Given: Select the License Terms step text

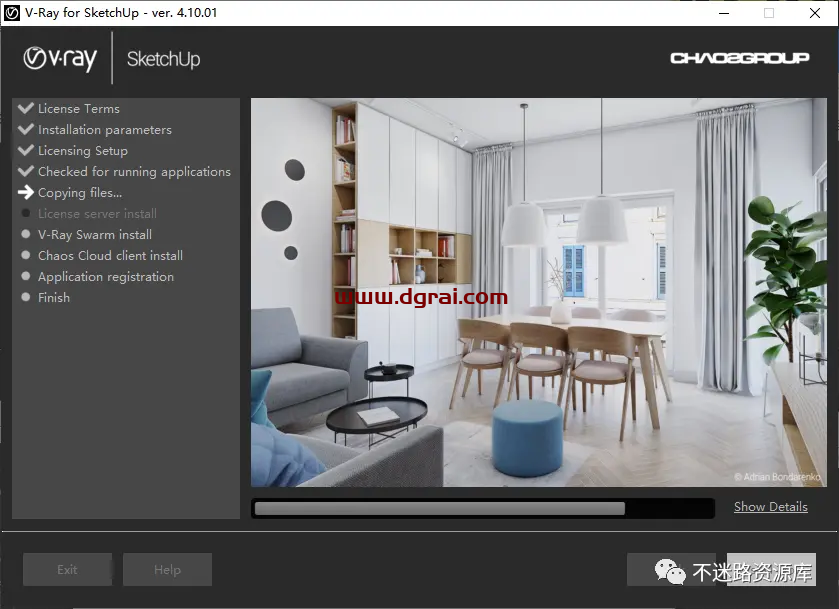Looking at the screenshot, I should click(x=79, y=109).
